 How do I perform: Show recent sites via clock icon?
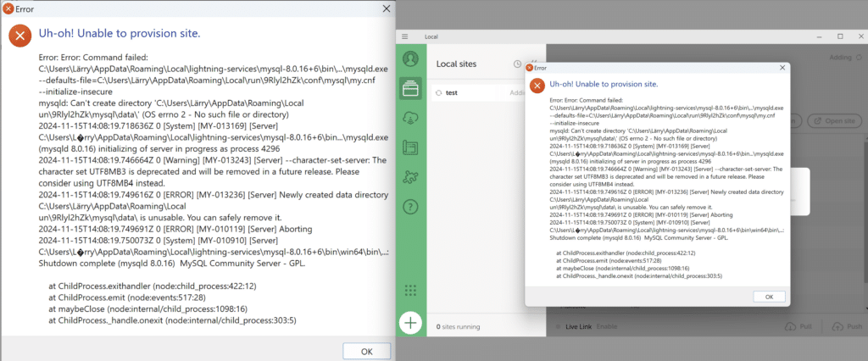click(x=517, y=64)
